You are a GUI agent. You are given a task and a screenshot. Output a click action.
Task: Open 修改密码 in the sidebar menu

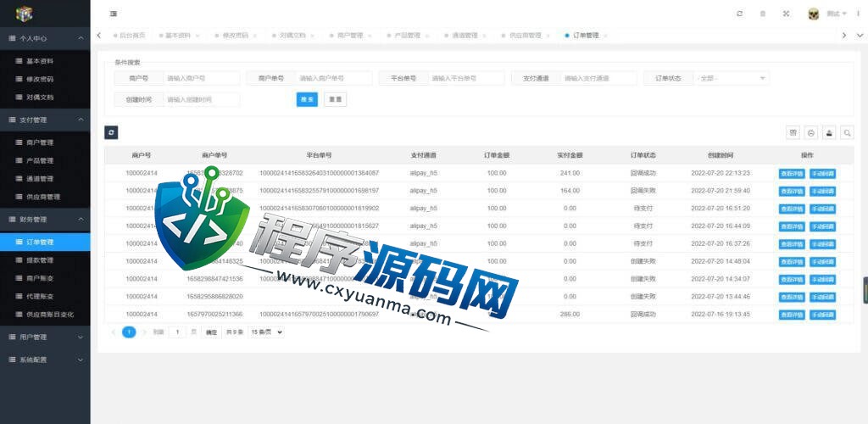45,79
